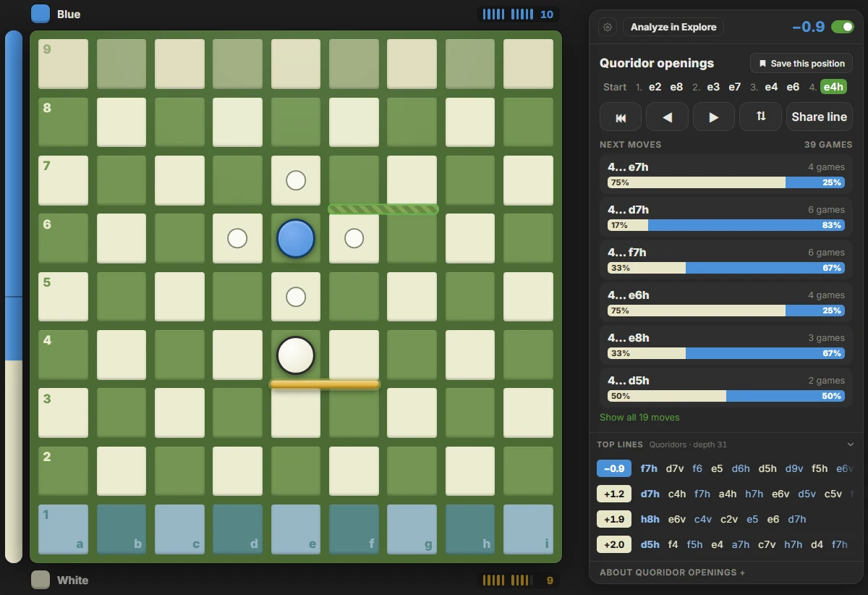Choose next move 4... e8h
Image resolution: width=868 pixels, height=595 pixels.
726,345
